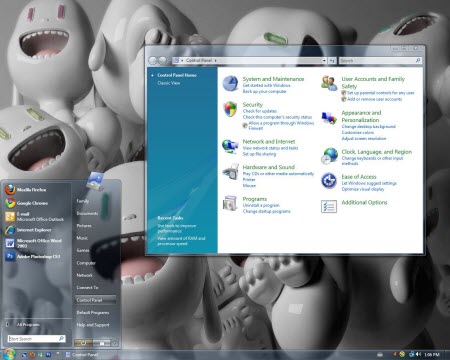Open the Programs disc box icon
Screen dimensions: 450x360
coord(230,203)
